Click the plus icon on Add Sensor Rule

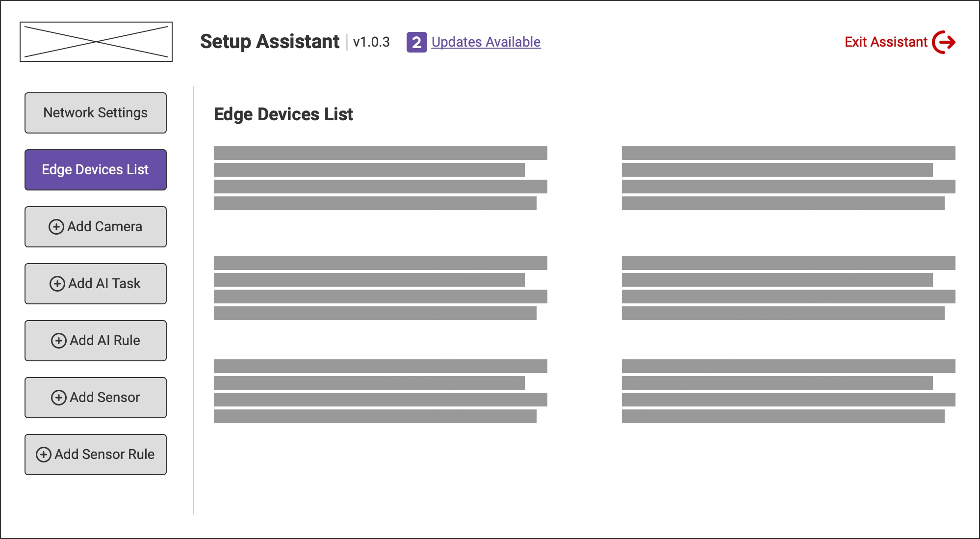click(x=44, y=455)
